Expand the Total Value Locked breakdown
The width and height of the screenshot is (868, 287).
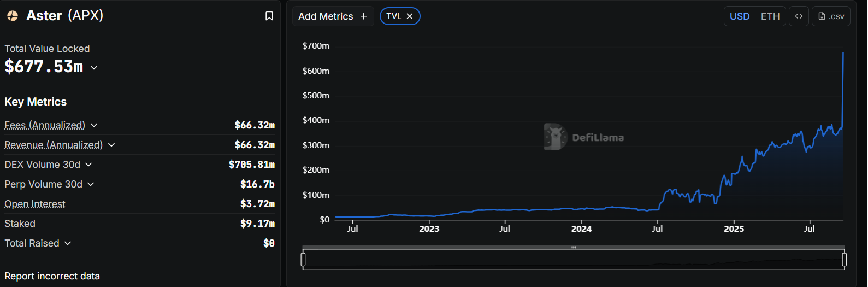(94, 68)
